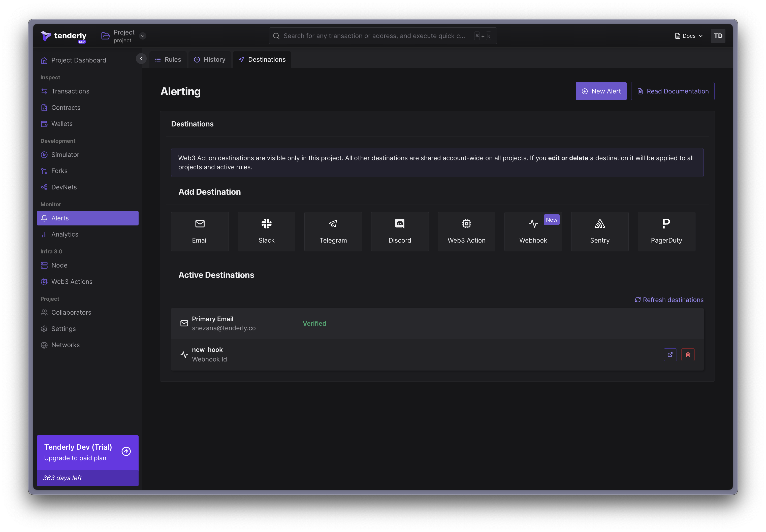Select the Webhook destination icon
766x532 pixels.
click(533, 223)
